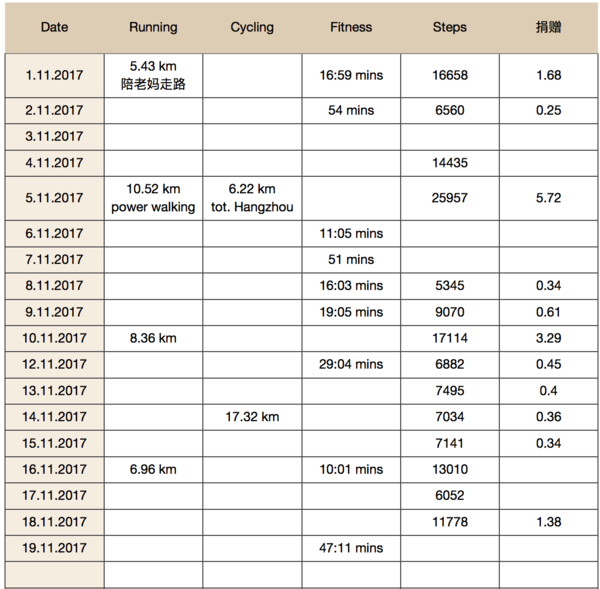Select the donation value 3.29
600x589 pixels.
tap(548, 338)
